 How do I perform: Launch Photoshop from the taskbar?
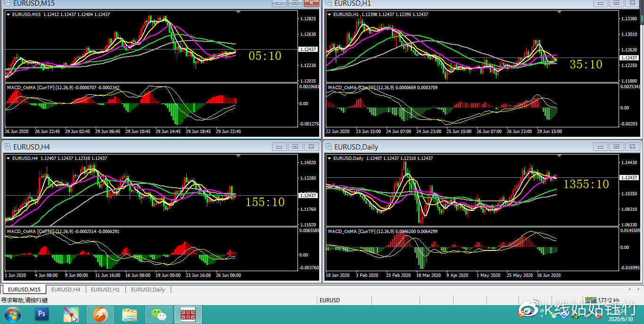click(42, 314)
